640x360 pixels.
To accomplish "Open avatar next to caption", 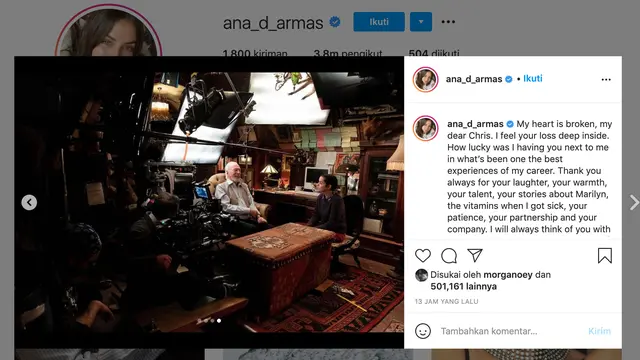I will coord(425,128).
